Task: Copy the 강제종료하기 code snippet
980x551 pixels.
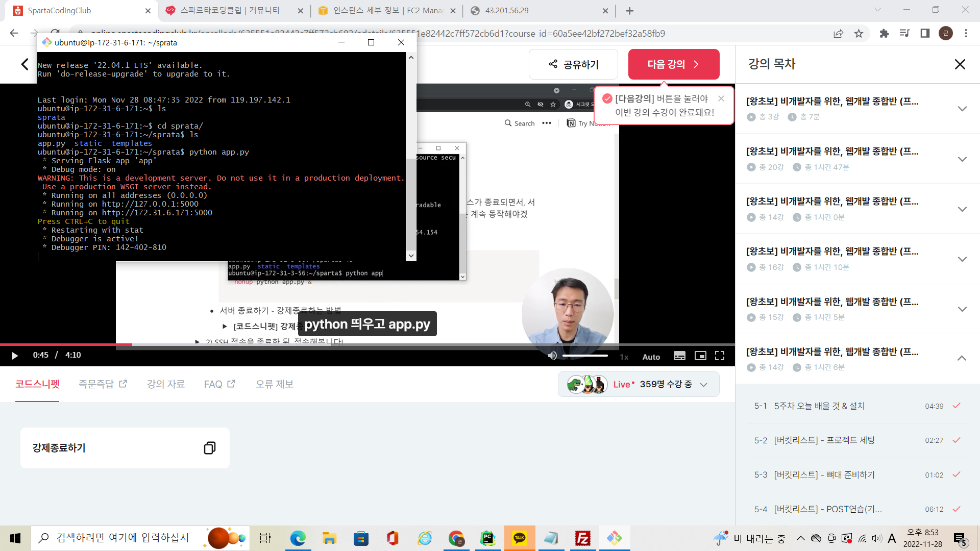Action: point(209,448)
